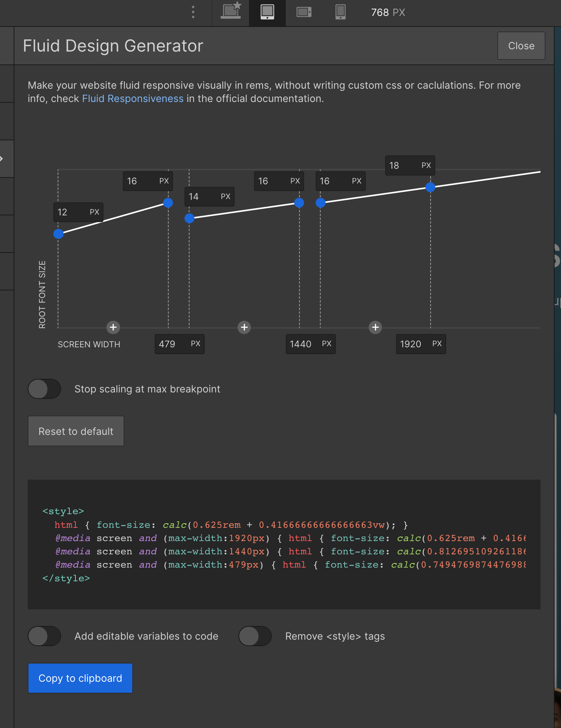Open the Fluid Responsiveness documentation link

[133, 99]
